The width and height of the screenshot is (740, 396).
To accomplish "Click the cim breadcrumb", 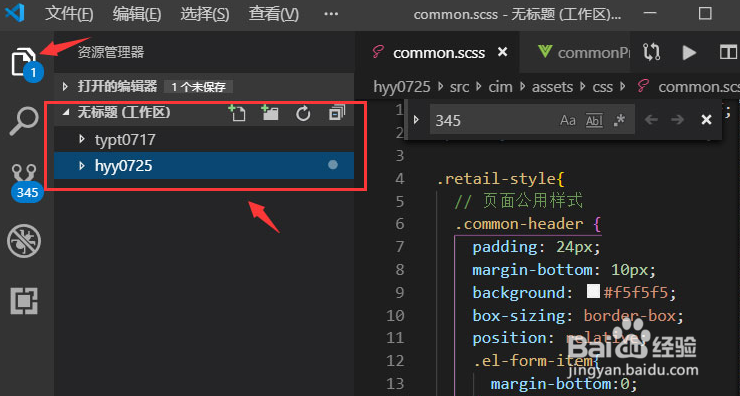I will pos(500,87).
